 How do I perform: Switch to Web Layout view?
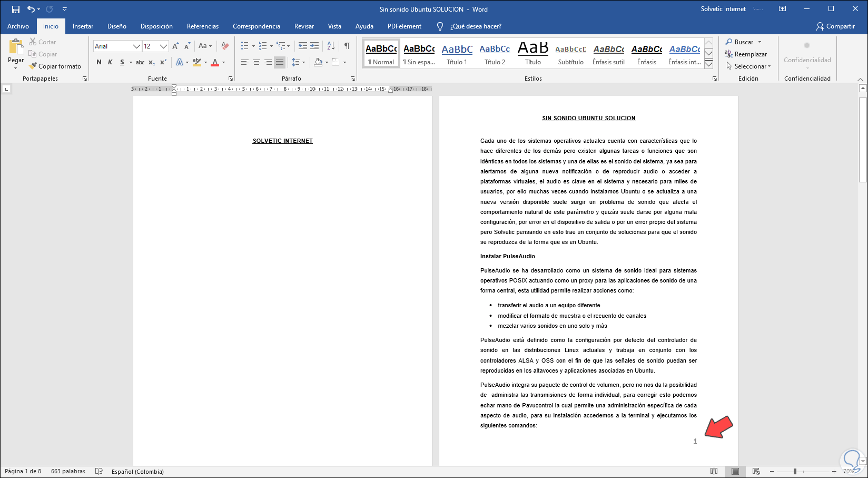[756, 472]
